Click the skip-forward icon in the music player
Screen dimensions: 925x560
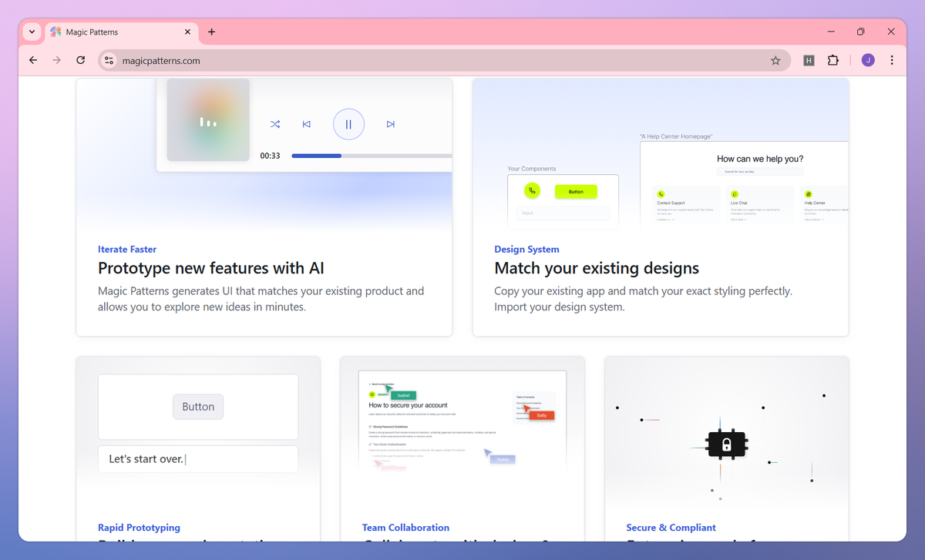click(391, 123)
